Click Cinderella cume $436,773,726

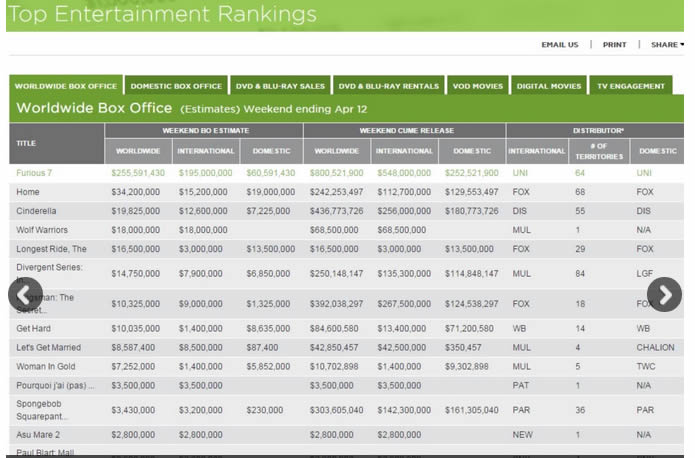click(336, 211)
